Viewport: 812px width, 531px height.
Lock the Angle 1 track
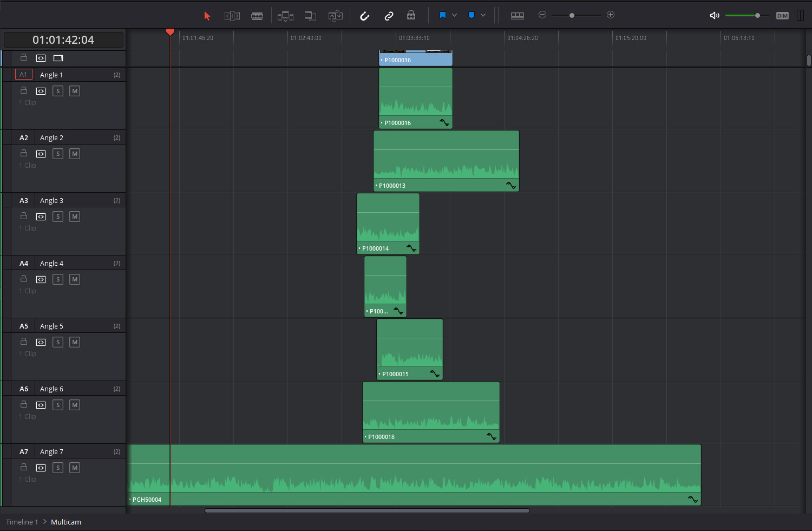point(24,90)
